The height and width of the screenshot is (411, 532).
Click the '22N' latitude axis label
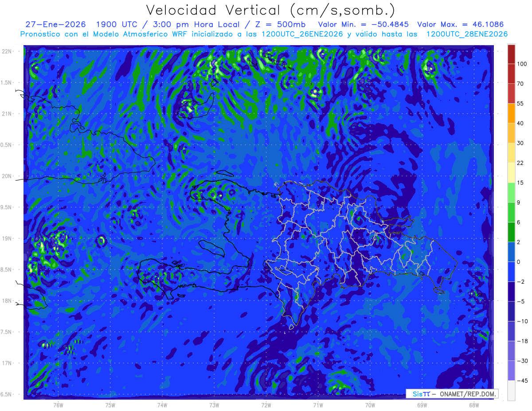[x=7, y=51]
